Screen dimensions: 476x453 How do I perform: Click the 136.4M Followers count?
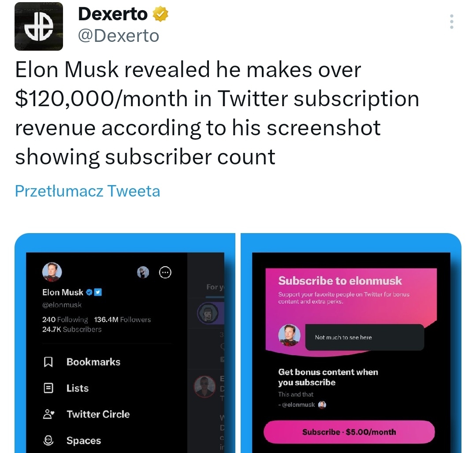pyautogui.click(x=123, y=319)
